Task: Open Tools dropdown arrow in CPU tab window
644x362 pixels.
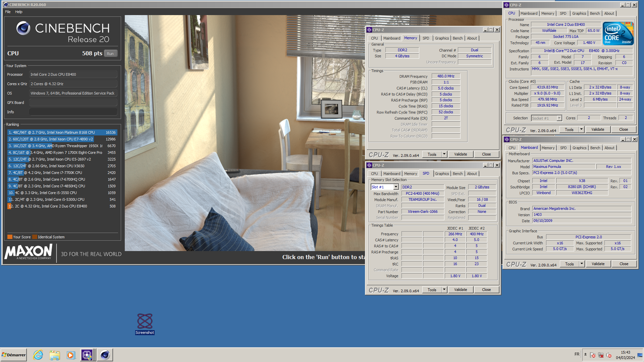Action: 582,129
